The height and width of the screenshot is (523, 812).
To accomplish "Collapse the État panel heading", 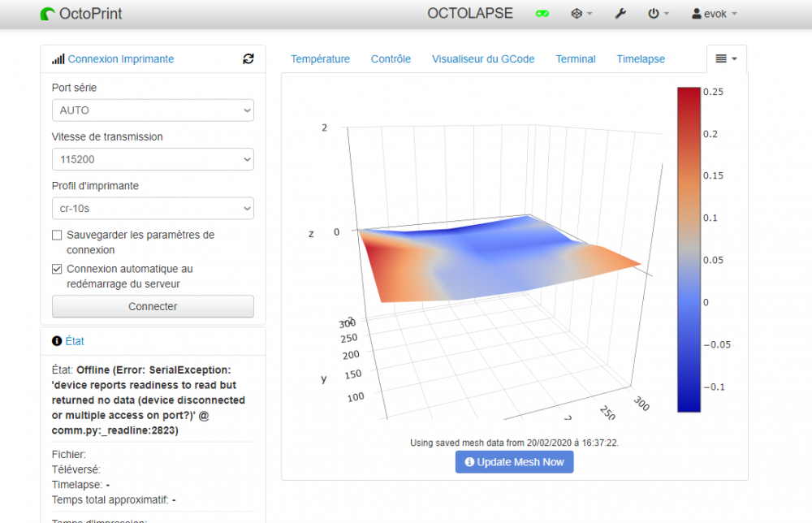I will pyautogui.click(x=75, y=341).
